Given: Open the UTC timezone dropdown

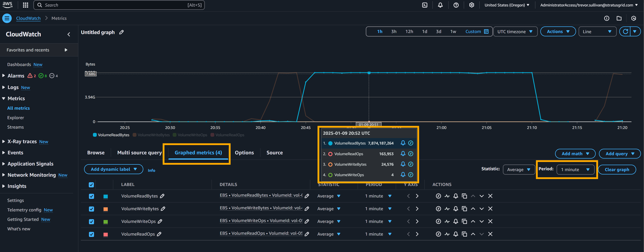Looking at the screenshot, I should (515, 31).
